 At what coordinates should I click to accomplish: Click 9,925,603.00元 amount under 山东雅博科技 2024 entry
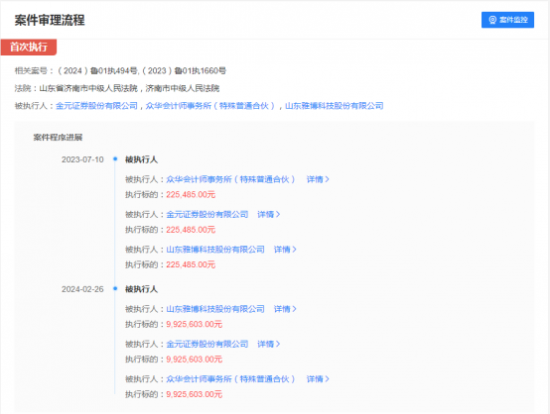coord(194,324)
